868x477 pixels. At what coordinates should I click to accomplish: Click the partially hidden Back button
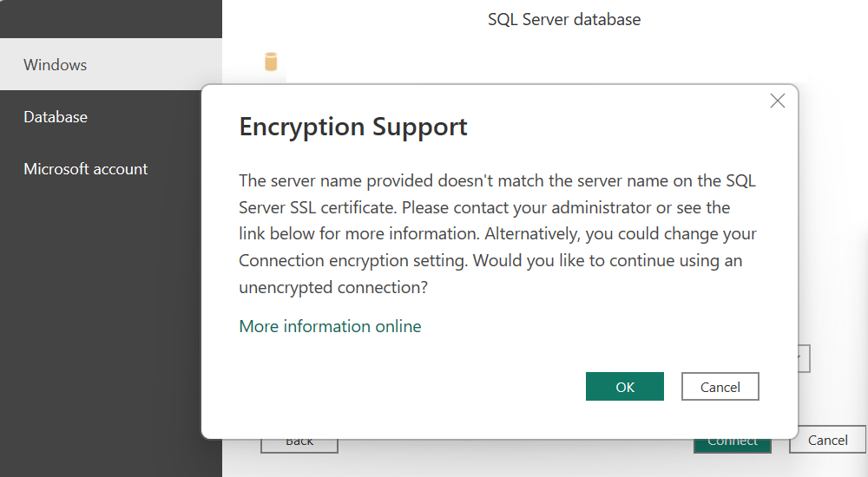point(299,444)
